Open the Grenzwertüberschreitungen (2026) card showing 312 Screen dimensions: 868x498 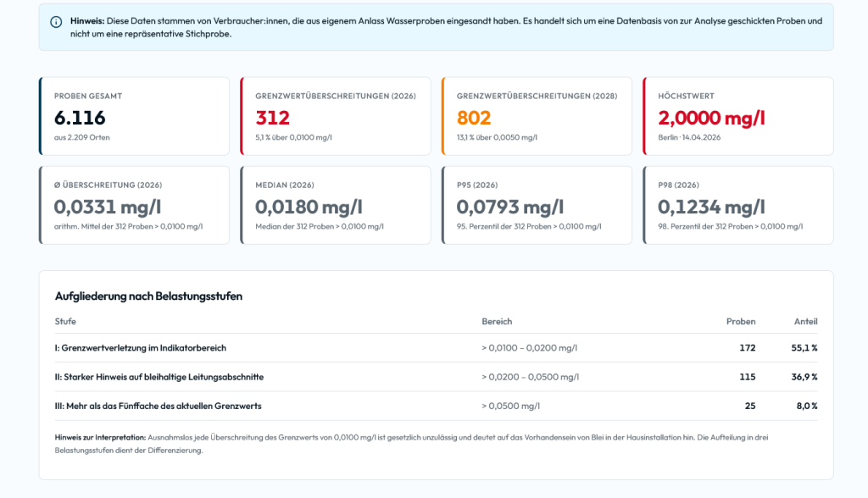[336, 116]
